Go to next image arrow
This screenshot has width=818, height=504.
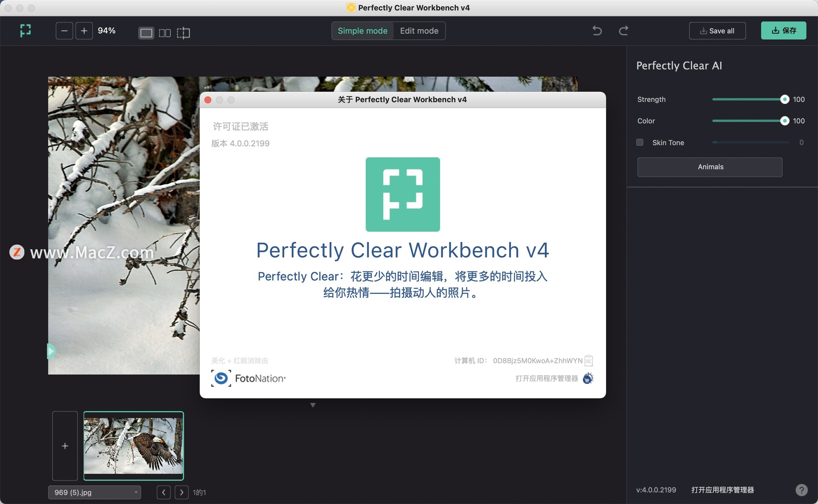click(x=181, y=492)
